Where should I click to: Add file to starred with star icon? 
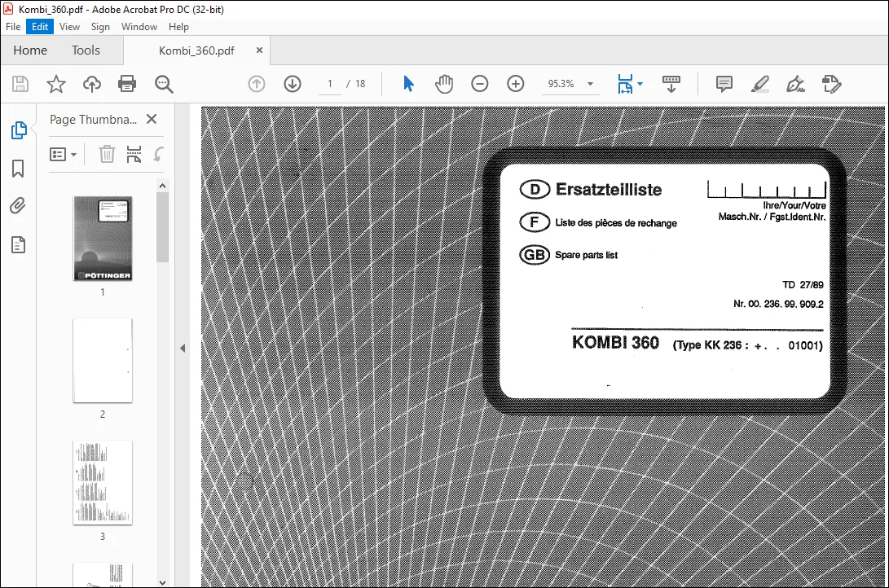point(55,84)
